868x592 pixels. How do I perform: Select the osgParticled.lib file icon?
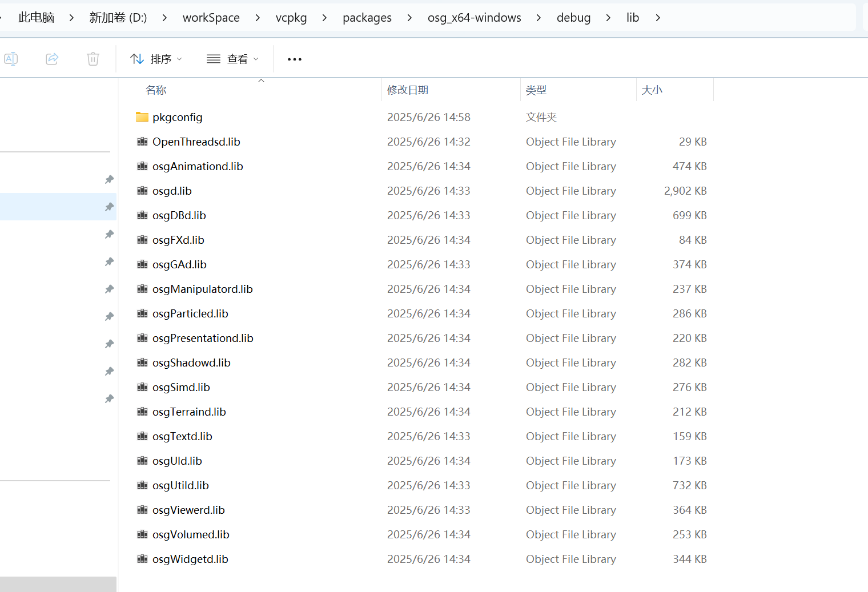[x=142, y=313]
